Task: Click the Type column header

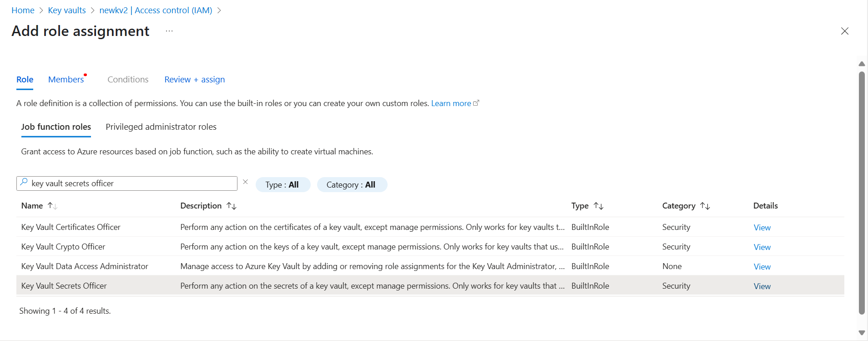Action: (x=580, y=206)
